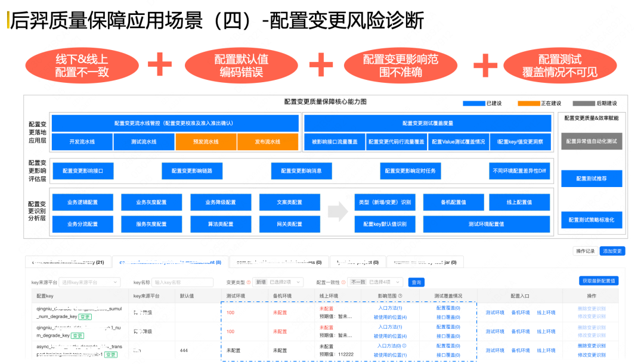Select the 配置key默认值识别 box
This screenshot has width=644, height=364.
[x=385, y=224]
